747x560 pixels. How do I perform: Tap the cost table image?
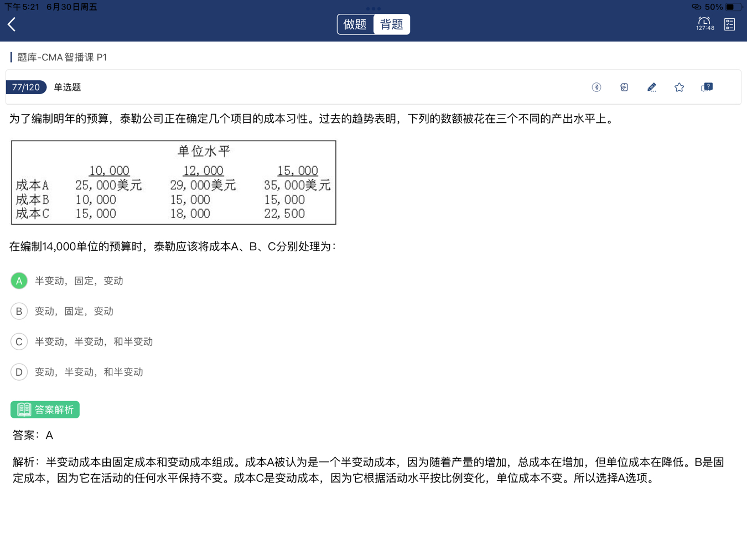(x=173, y=183)
